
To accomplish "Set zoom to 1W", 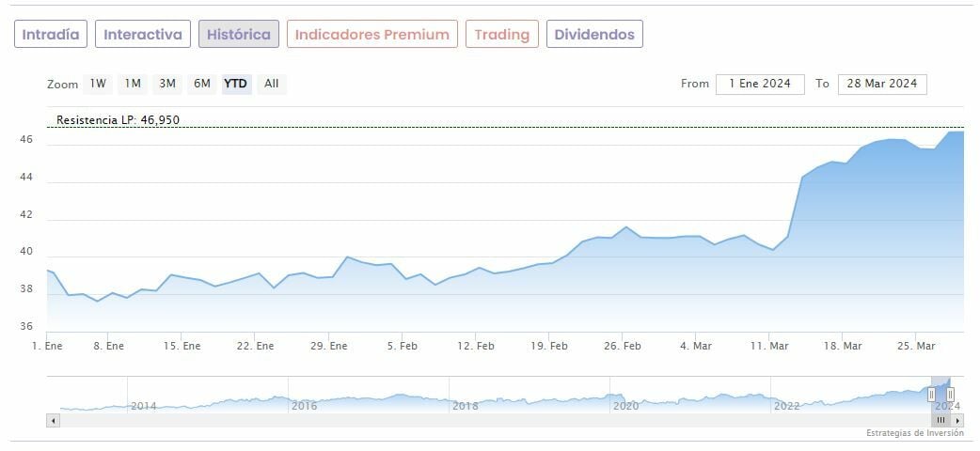I will coord(98,84).
